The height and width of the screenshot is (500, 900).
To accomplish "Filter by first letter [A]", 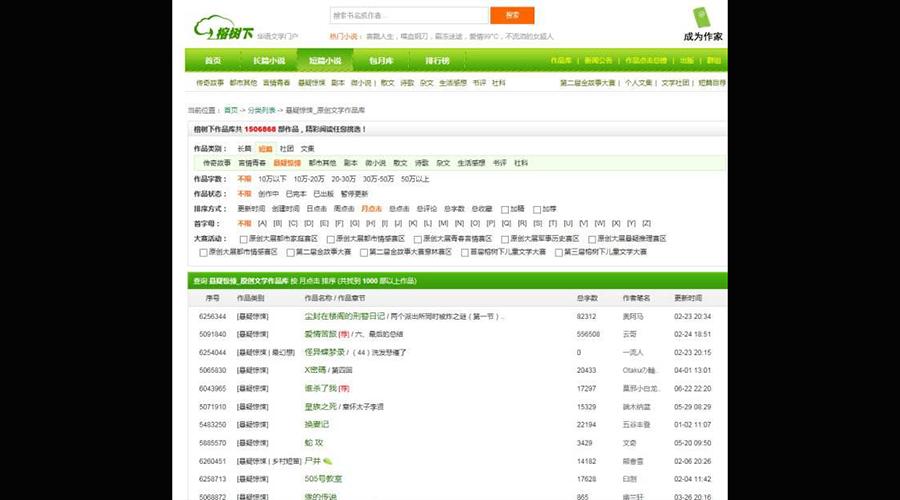I will (262, 223).
